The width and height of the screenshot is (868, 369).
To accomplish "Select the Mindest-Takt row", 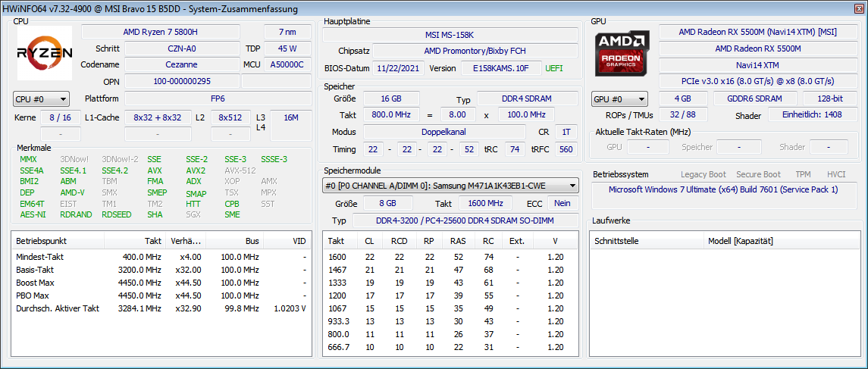I will pos(161,258).
